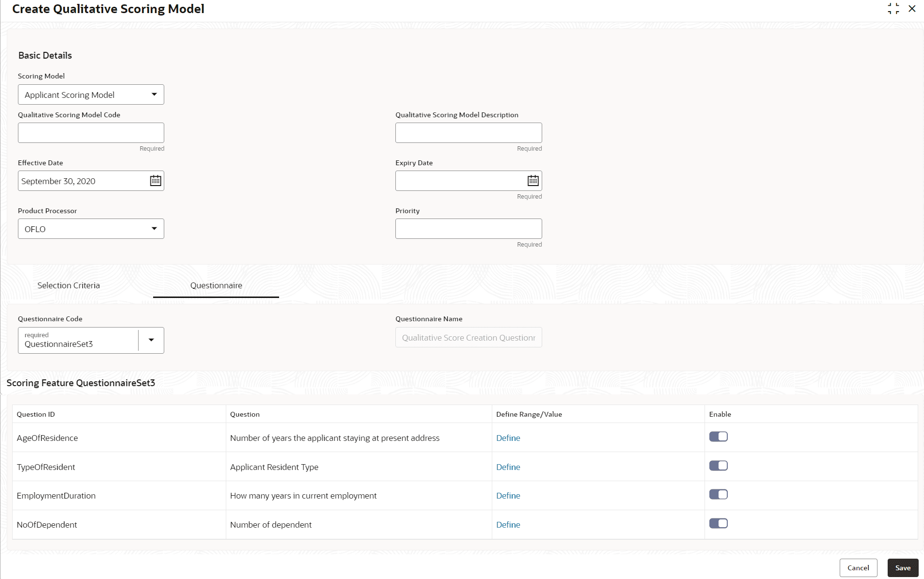Open the Effective Date calendar picker
This screenshot has width=924, height=579.
[155, 181]
